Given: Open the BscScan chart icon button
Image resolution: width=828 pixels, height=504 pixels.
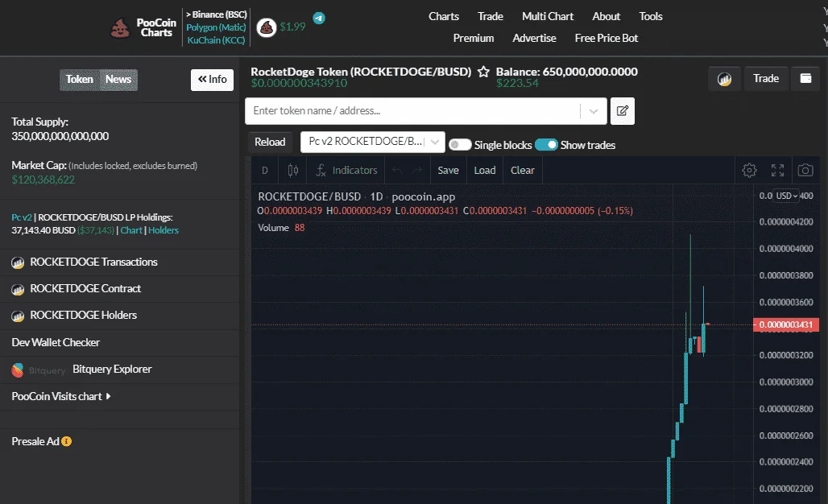Looking at the screenshot, I should point(725,79).
